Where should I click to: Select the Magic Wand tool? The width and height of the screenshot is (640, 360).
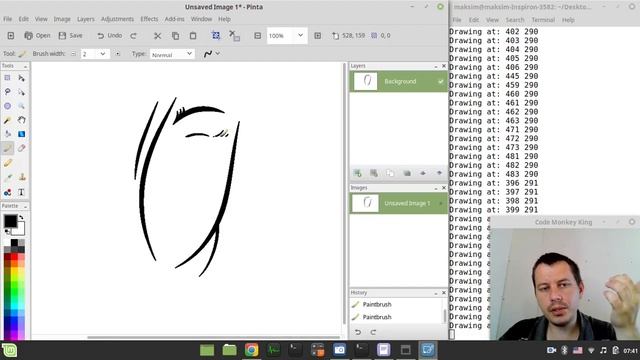[x=7, y=120]
